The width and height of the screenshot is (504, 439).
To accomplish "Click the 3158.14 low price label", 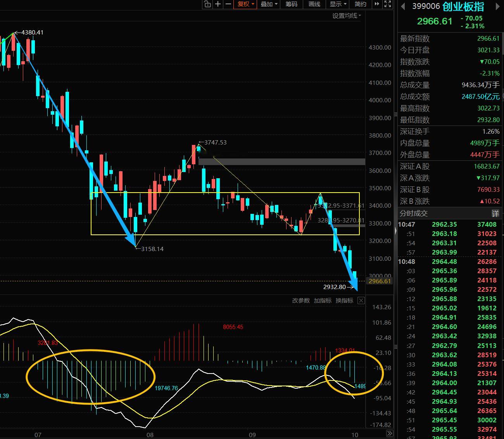I will point(152,249).
